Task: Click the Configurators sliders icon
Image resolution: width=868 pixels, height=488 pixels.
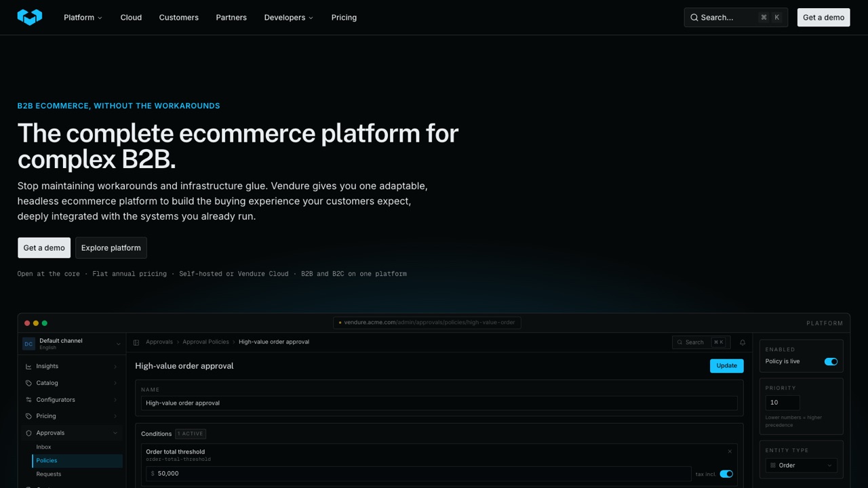Action: (28, 400)
